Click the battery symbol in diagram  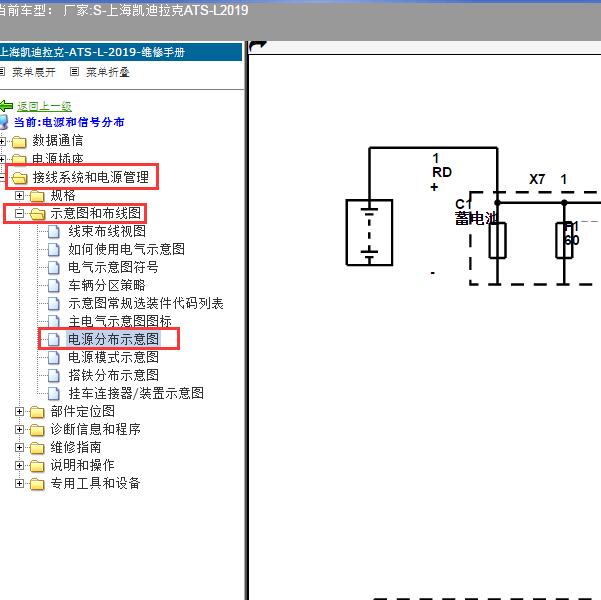click(x=369, y=232)
